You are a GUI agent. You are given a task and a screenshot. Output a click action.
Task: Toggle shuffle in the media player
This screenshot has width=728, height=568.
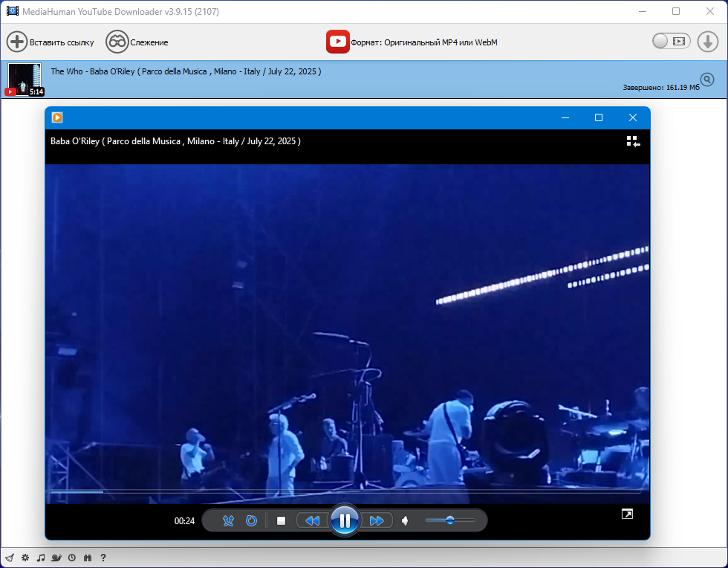228,520
